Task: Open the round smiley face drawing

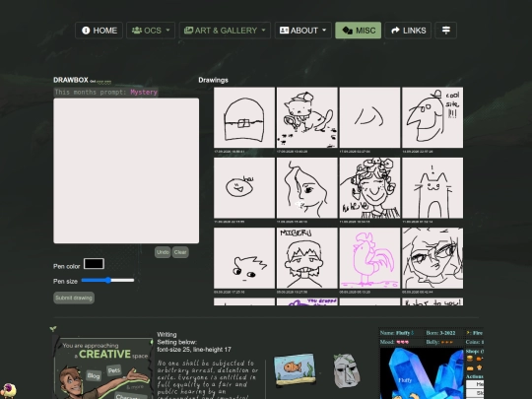Action: click(x=244, y=187)
